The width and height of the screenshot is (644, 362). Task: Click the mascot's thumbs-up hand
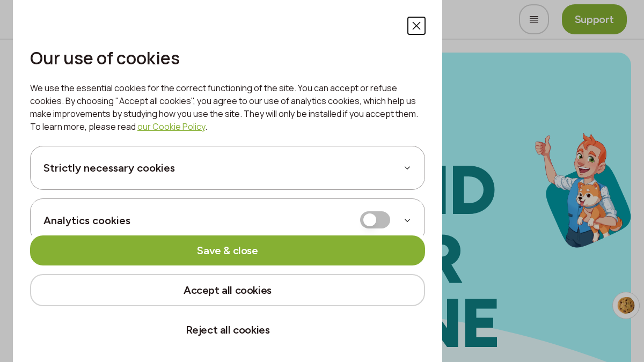(x=543, y=145)
